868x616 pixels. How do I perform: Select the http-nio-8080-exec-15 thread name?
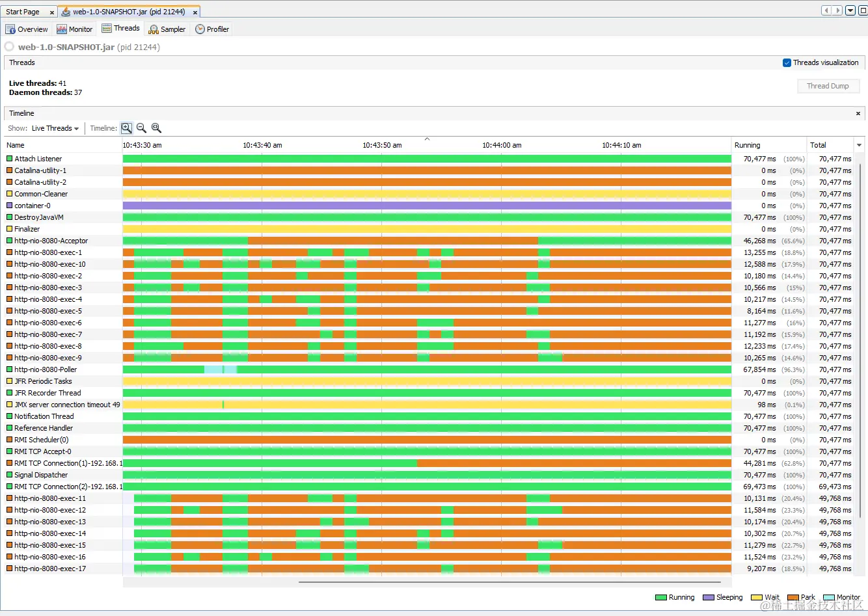pos(50,545)
